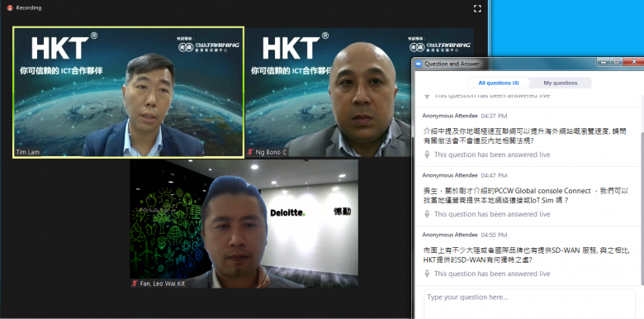The image size is (644, 319).
Task: Select Fan, Leo Wai Kit's video tile
Action: tap(244, 224)
